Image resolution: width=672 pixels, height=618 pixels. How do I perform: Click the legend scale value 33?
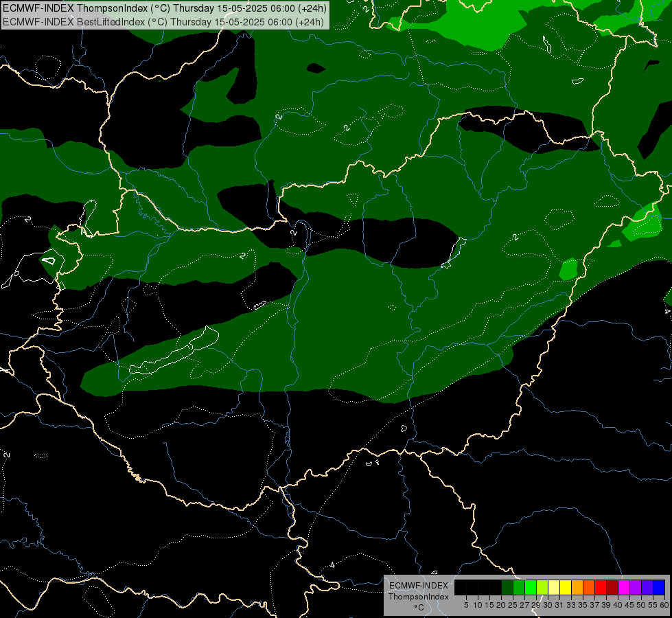click(x=571, y=605)
